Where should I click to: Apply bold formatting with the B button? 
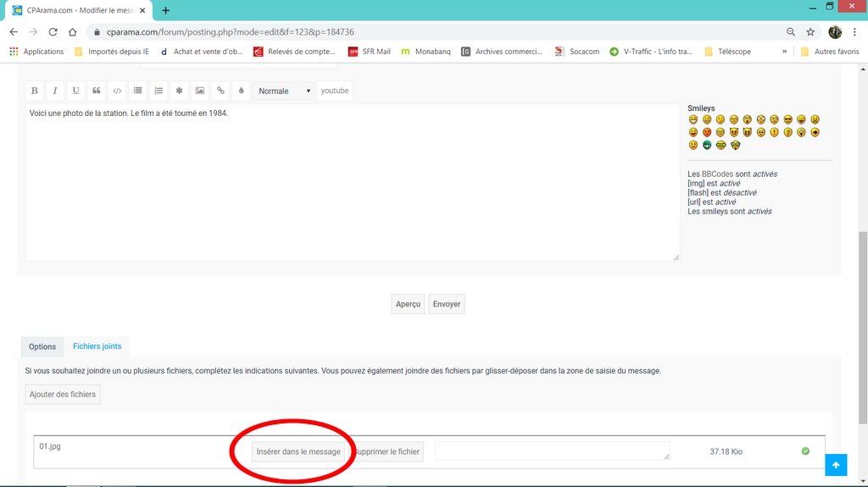tap(34, 91)
